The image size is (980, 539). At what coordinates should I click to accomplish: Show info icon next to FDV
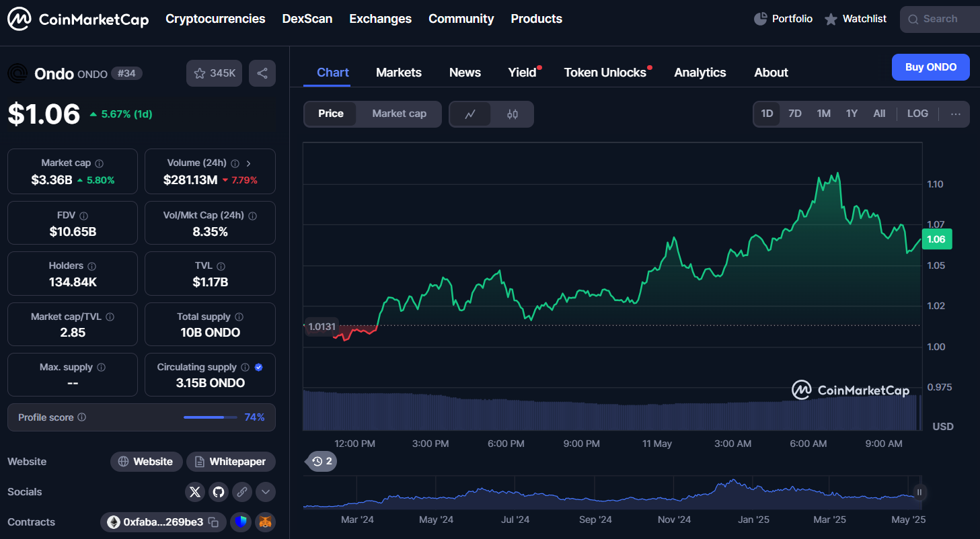[84, 216]
